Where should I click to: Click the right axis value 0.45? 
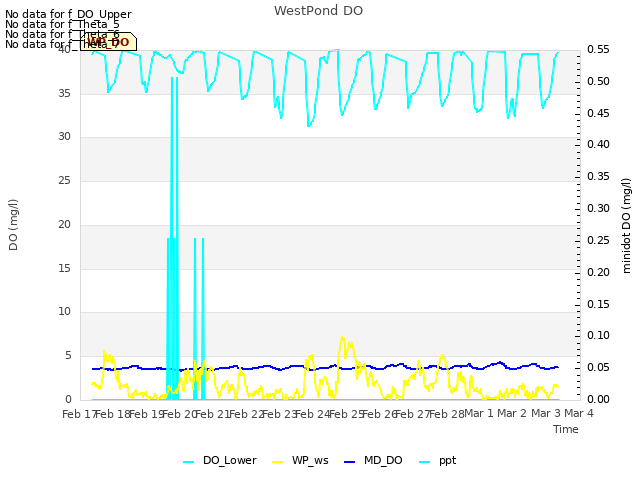click(598, 113)
